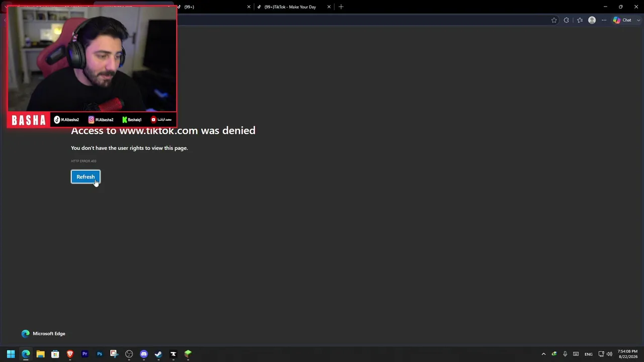Open the Windows Start menu
The width and height of the screenshot is (644, 362).
[11, 354]
